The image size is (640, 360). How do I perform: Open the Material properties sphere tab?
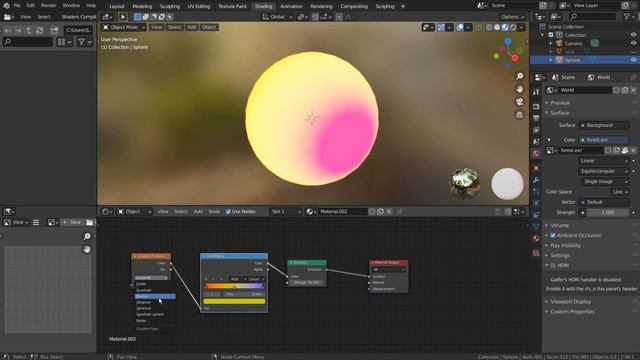click(x=536, y=238)
